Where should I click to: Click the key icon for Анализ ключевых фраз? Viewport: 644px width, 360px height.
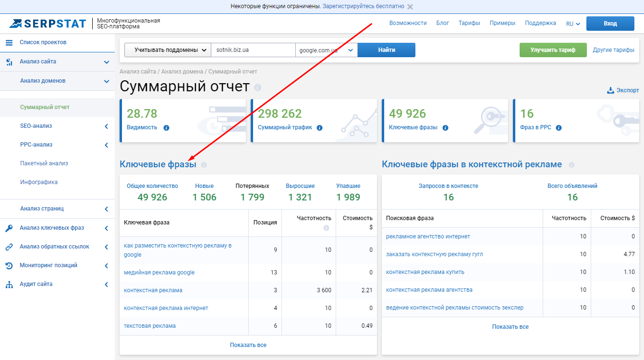(x=9, y=228)
